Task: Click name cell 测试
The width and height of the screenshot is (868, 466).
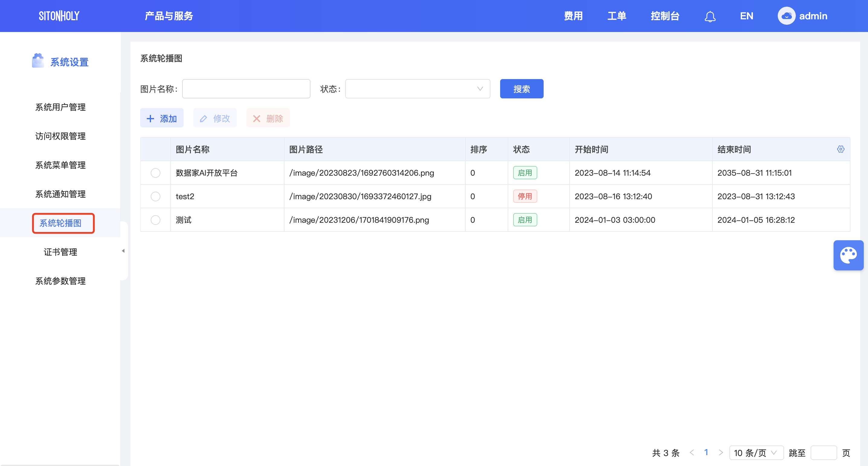Action: tap(184, 220)
